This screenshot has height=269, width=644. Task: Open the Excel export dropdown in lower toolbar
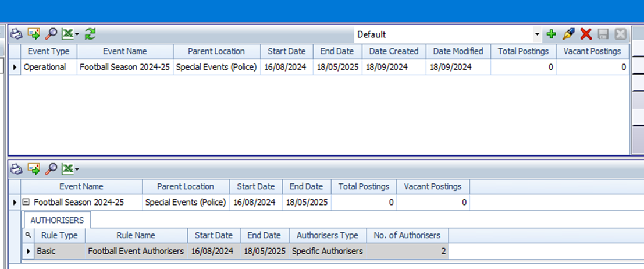pos(77,169)
